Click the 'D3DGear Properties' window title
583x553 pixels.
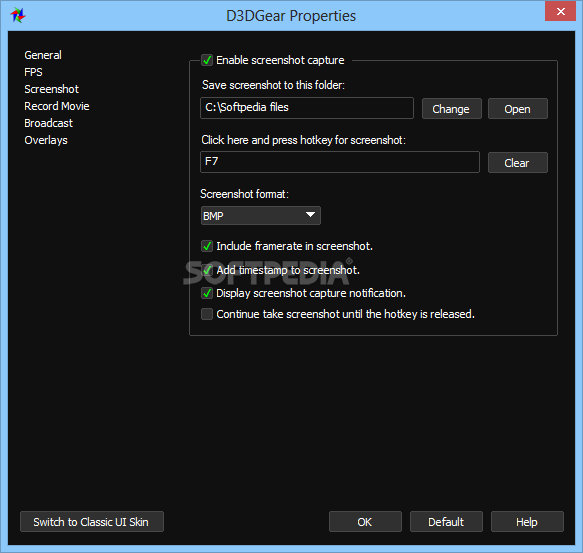[x=291, y=16]
